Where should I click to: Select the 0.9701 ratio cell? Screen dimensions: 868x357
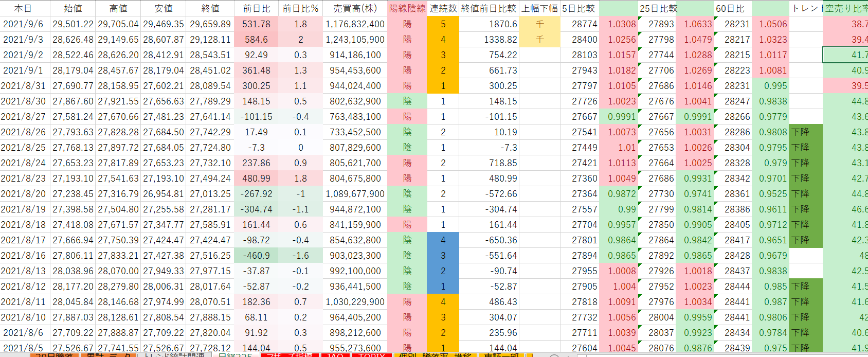[x=770, y=178]
